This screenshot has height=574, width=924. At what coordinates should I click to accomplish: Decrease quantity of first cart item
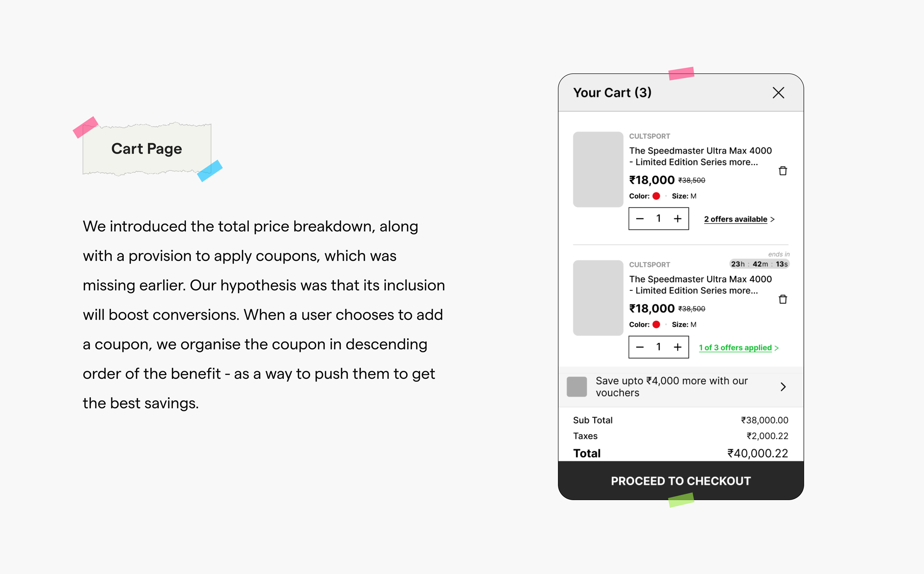pos(640,219)
